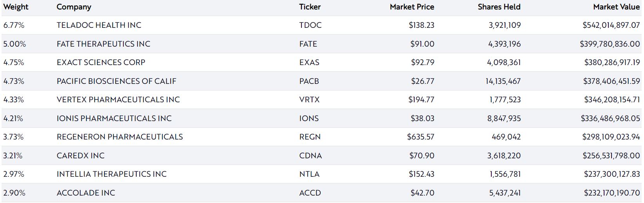The height and width of the screenshot is (203, 644).
Task: Open the TELADOC HEALTH INC company name
Action: click(x=99, y=25)
